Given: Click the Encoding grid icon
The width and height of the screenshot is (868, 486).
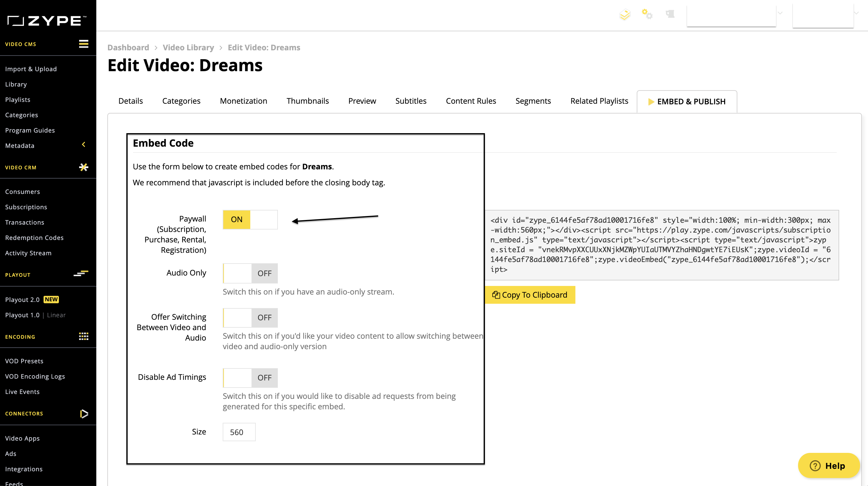Looking at the screenshot, I should [x=83, y=336].
